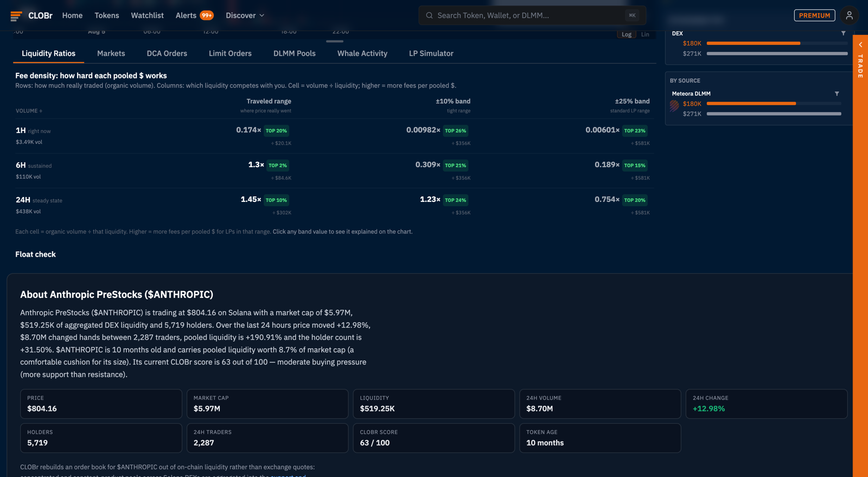Click the TOP 15% badge
This screenshot has width=868, height=477.
click(635, 166)
